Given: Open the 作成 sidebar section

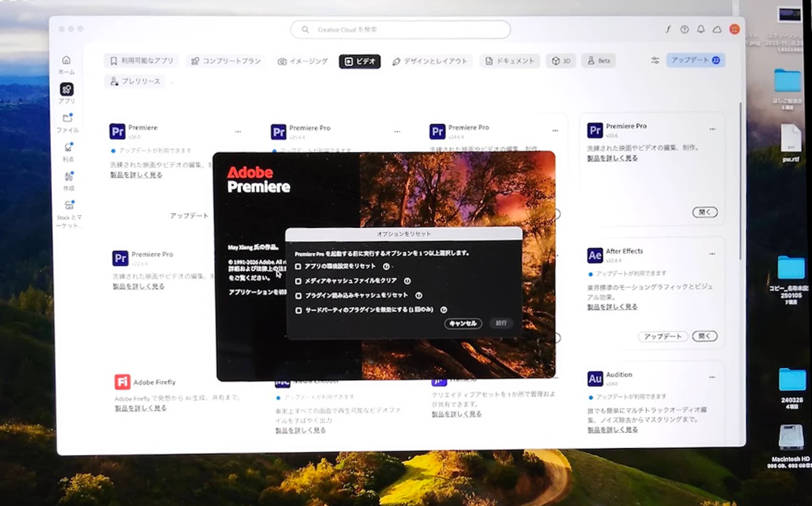Looking at the screenshot, I should (x=69, y=181).
